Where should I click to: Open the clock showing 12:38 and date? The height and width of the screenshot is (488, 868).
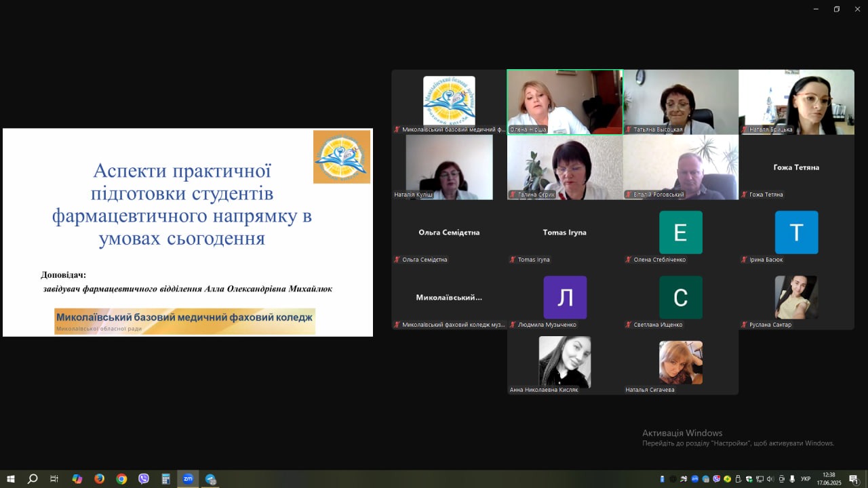pos(829,479)
